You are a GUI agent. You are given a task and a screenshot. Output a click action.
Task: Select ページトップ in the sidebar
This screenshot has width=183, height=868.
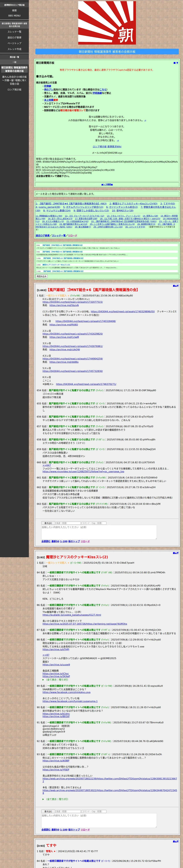point(14,43)
